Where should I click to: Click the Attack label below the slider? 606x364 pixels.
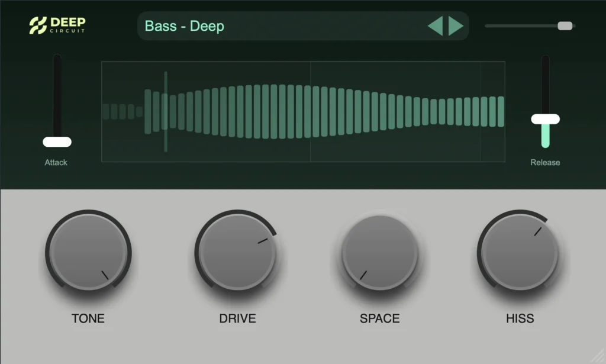point(56,162)
